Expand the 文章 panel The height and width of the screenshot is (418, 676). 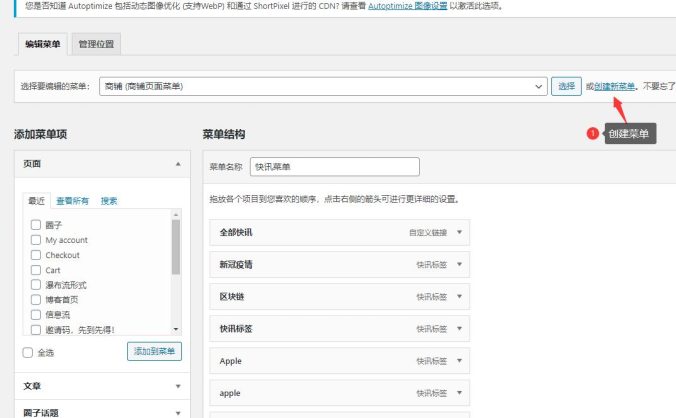(178, 386)
